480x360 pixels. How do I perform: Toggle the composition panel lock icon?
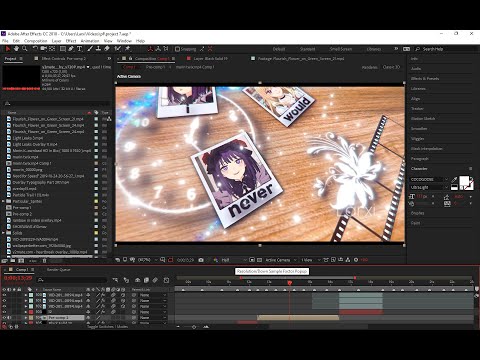coord(131,58)
